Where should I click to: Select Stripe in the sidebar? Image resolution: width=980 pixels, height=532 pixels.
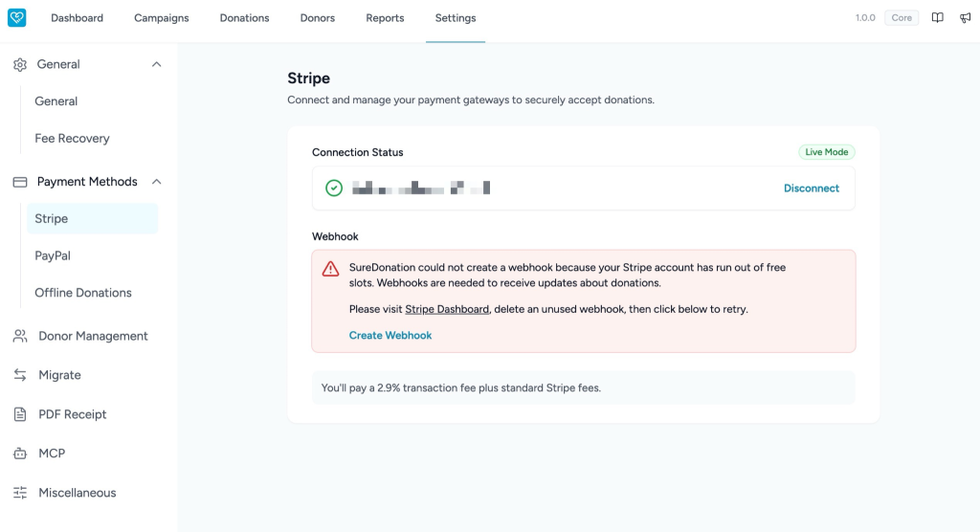(93, 219)
